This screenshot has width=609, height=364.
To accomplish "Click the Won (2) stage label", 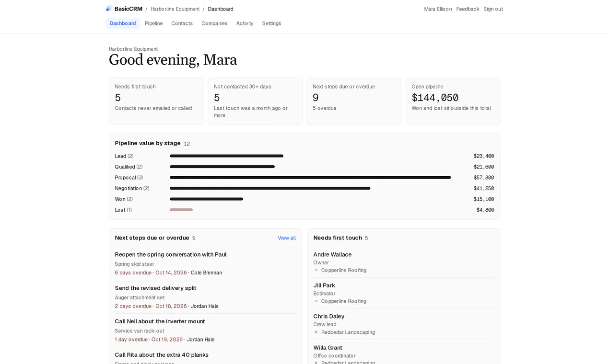I will coord(124,199).
